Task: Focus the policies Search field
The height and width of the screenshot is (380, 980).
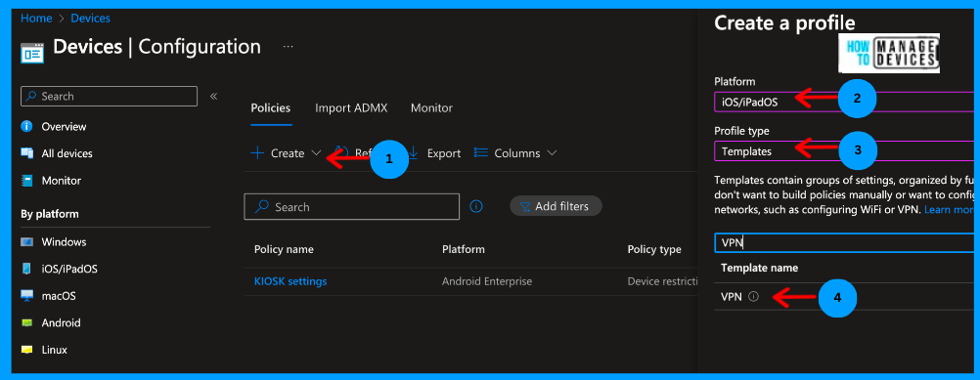Action: 352,206
